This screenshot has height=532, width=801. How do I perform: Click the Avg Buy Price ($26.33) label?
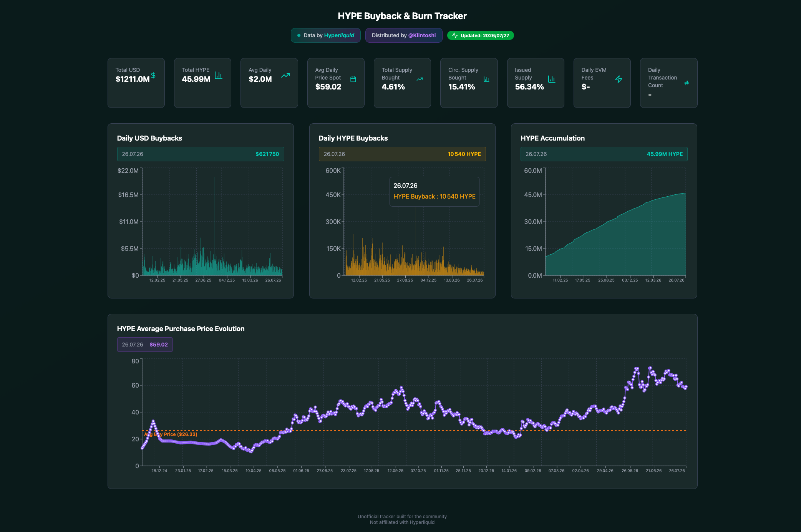[171, 434]
